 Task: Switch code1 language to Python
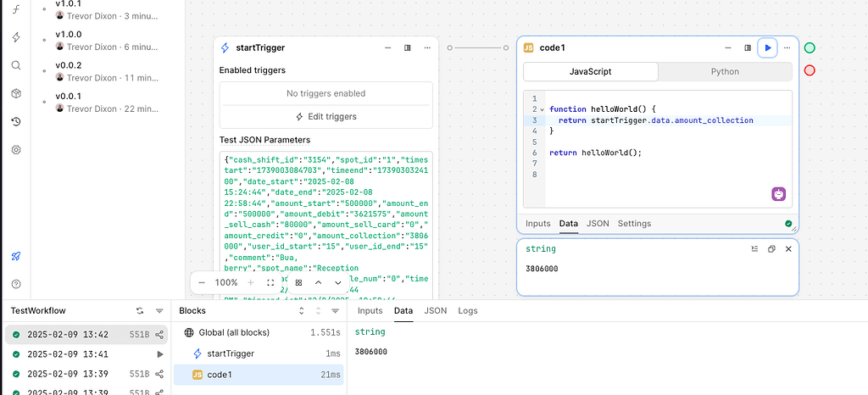coord(725,72)
